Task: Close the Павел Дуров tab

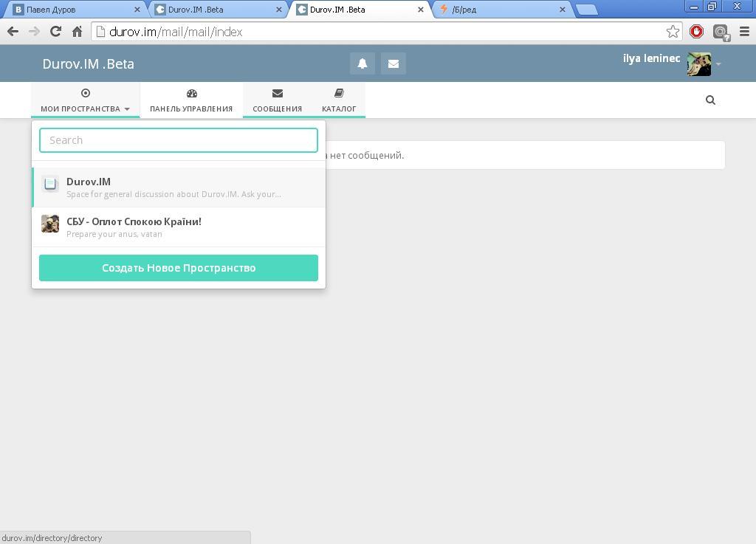Action: click(x=137, y=10)
